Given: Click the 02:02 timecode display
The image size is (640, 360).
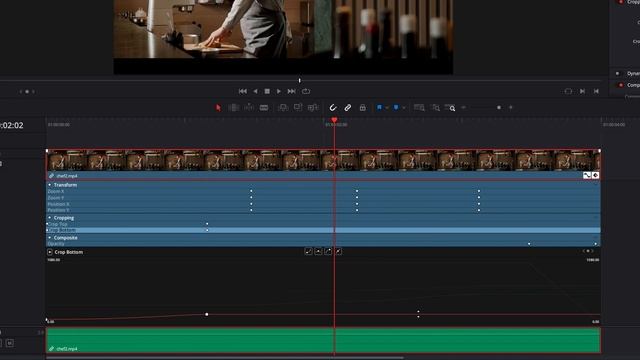Looking at the screenshot, I should coord(12,125).
